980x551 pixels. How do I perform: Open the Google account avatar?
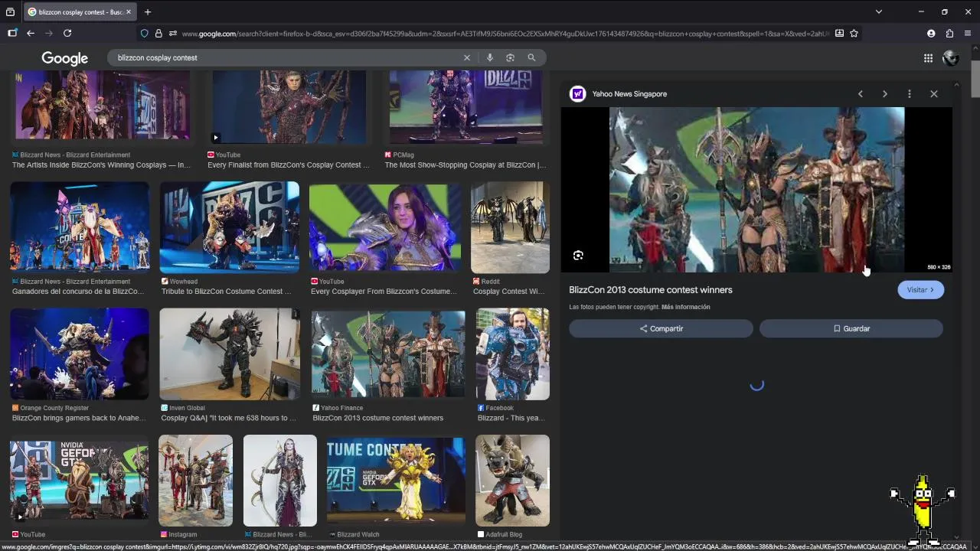[x=951, y=58]
